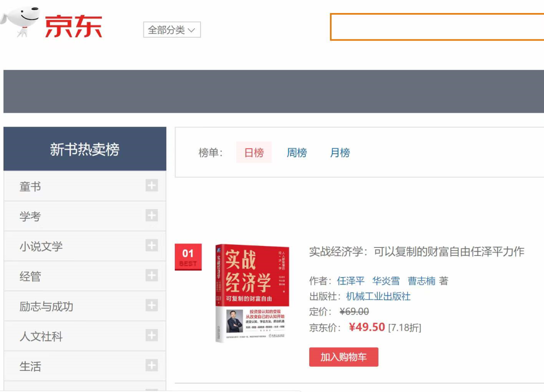The width and height of the screenshot is (544, 392).
Task: Expand the 经管 plus icon
Action: (x=152, y=275)
